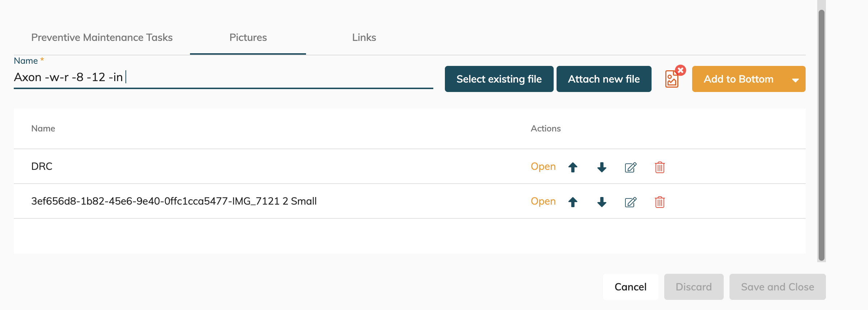Move IMG_7121 picture down
868x310 pixels.
click(x=602, y=202)
